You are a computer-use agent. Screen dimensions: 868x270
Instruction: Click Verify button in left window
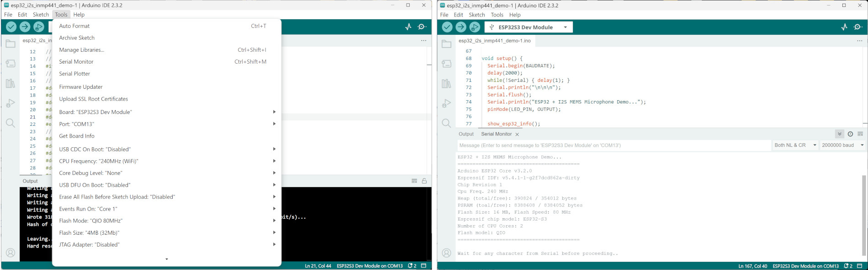coord(11,27)
